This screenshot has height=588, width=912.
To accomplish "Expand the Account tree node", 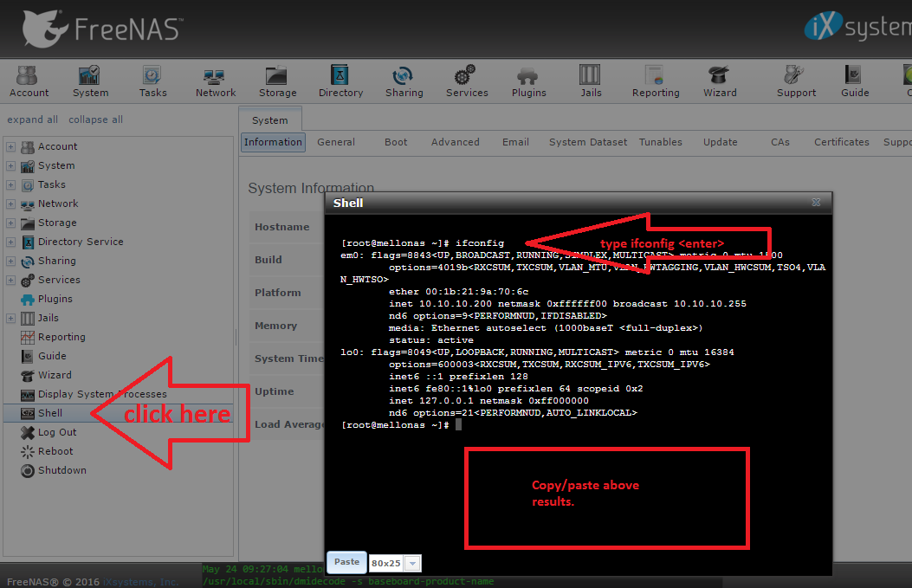I will [x=10, y=146].
